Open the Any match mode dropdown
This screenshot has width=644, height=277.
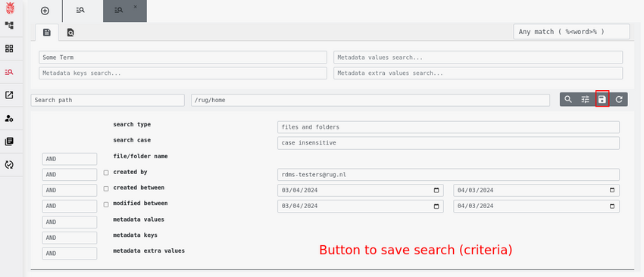point(571,32)
